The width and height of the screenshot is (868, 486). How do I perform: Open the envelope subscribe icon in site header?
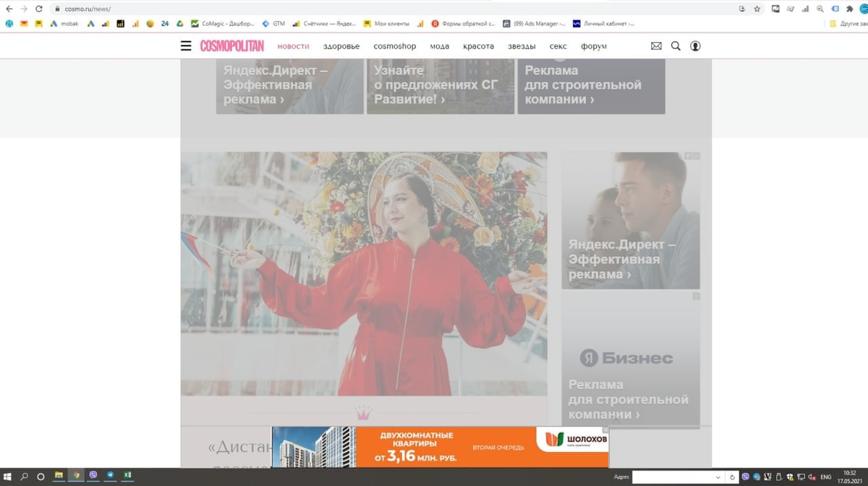tap(656, 46)
